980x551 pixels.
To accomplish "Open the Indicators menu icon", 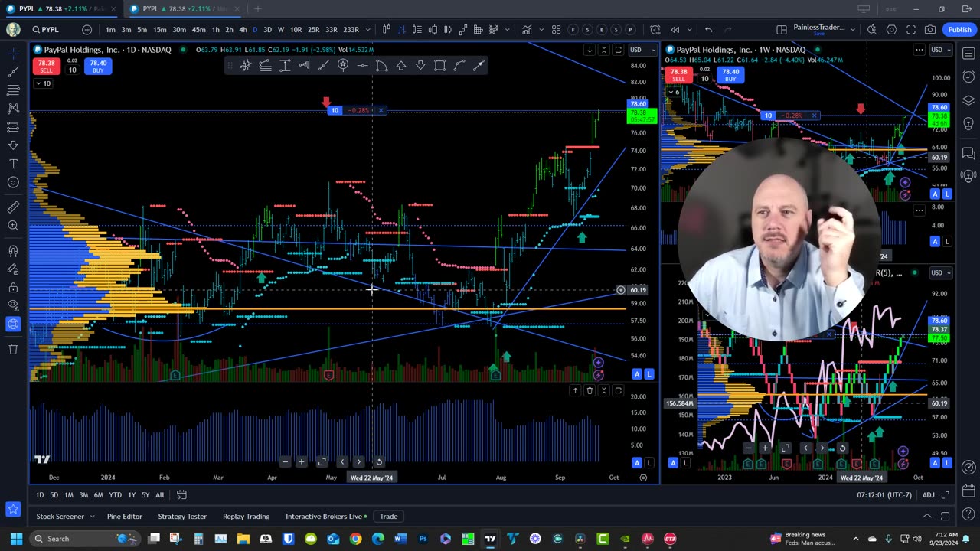I will click(527, 30).
